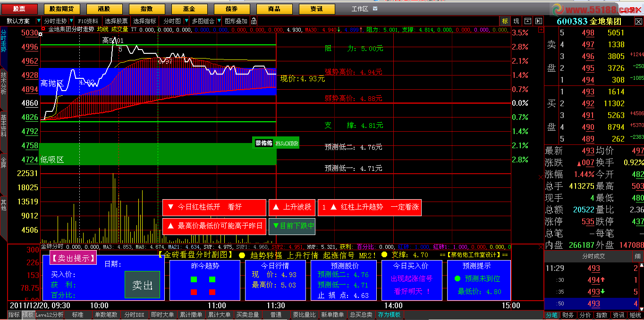The image size is (644, 320).
Task: Expand the 分时走势 toolbar dropdown arrow
Action: point(71,21)
